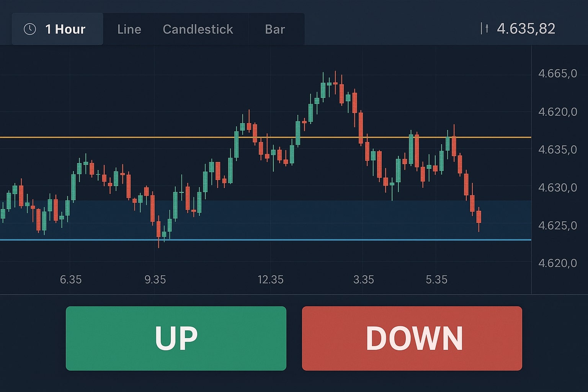Select the orange horizontal resistance line
This screenshot has width=588, height=392.
tap(266, 137)
